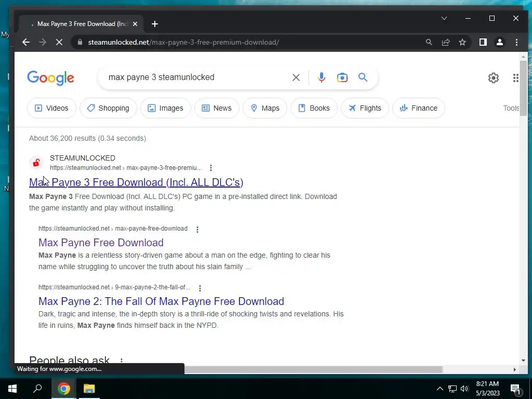Viewport: 532px width, 399px height.
Task: Open the notification center
Action: click(515, 389)
